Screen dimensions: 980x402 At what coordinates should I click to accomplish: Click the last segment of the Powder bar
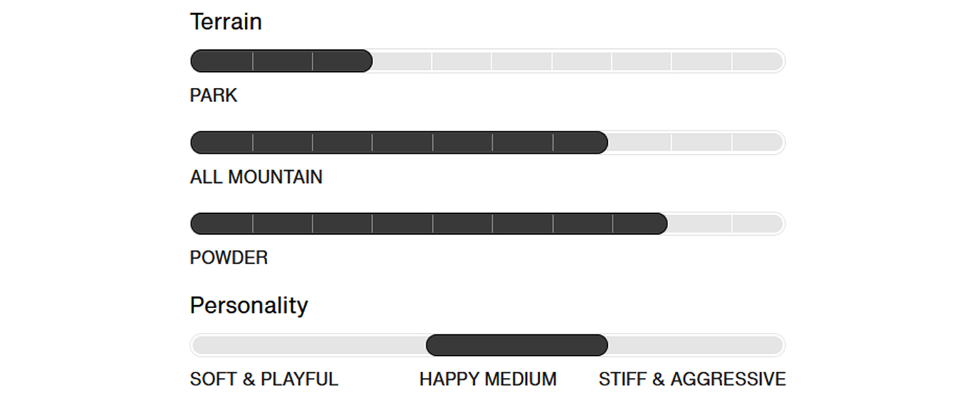point(757,224)
